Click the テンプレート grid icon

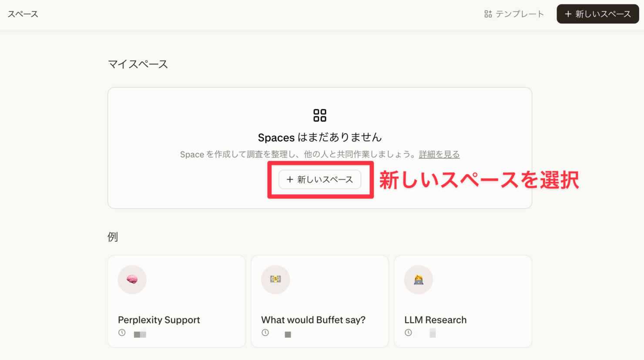pos(488,13)
